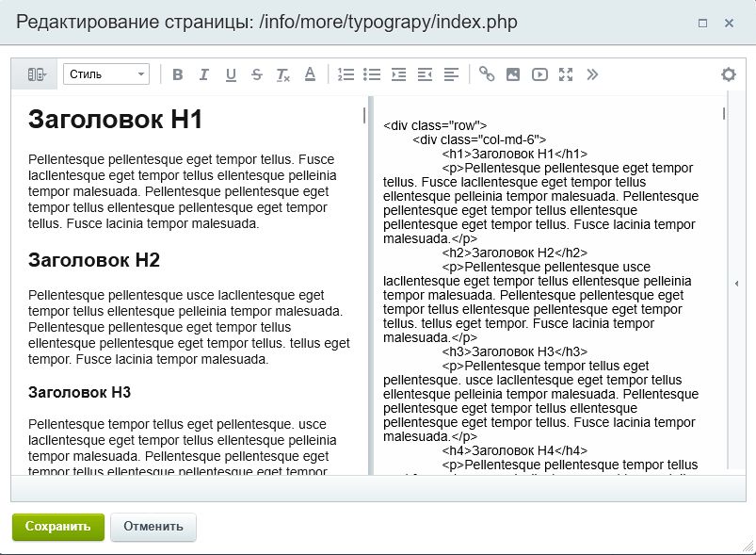Click the dialog resize grip corner
Screen dimensions: 756x555
[748, 547]
